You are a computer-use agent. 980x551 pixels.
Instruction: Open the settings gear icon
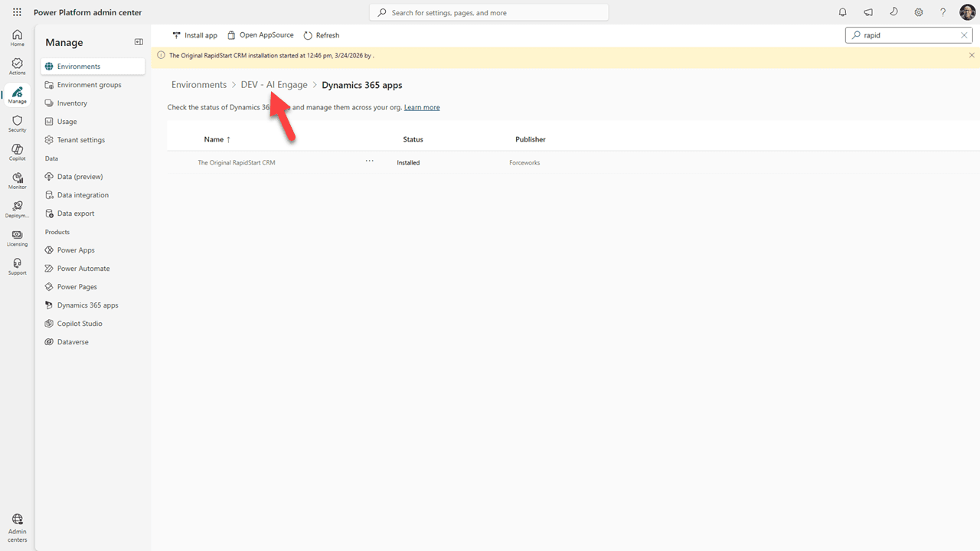919,12
